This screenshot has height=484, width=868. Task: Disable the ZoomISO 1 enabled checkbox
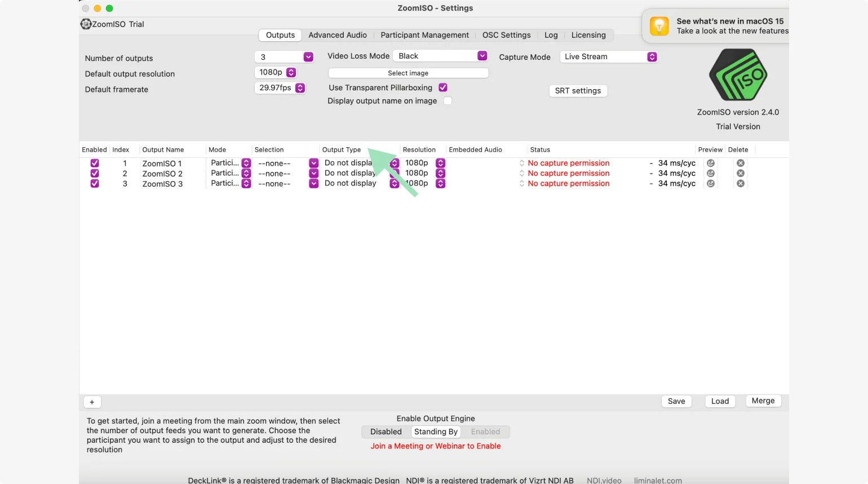coord(95,163)
